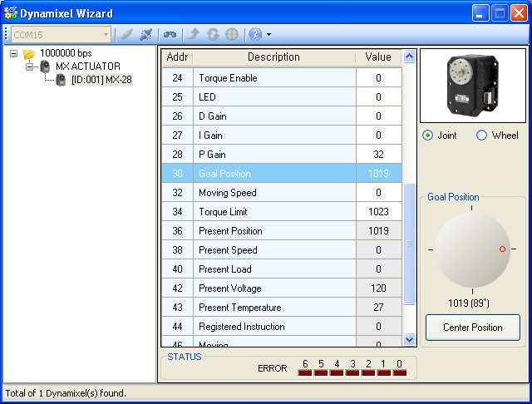Image resolution: width=532 pixels, height=404 pixels.
Task: Click the binoculars search icon
Action: click(170, 34)
